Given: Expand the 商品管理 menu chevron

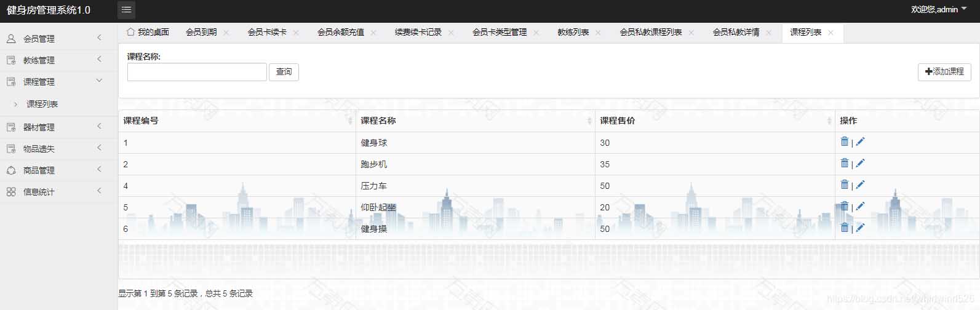Looking at the screenshot, I should 100,169.
